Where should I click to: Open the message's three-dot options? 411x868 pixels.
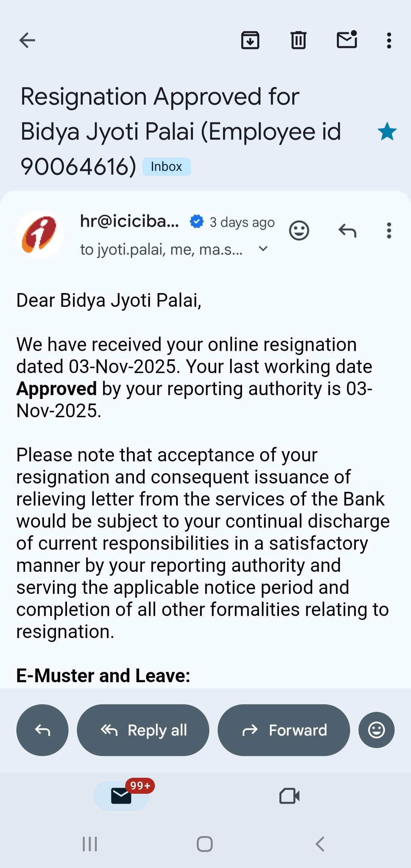pos(389,231)
